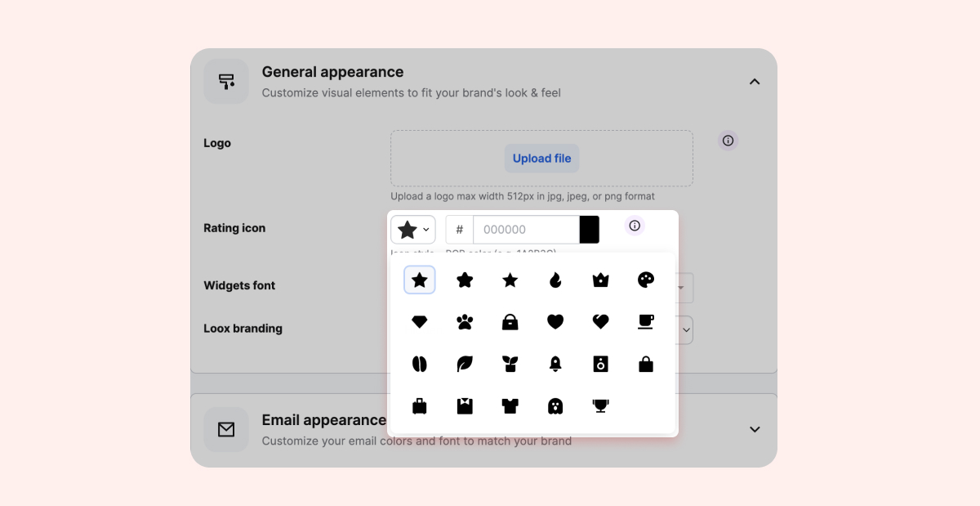This screenshot has width=980, height=506.
Task: Select the coffee beans rating icon
Action: (x=420, y=364)
